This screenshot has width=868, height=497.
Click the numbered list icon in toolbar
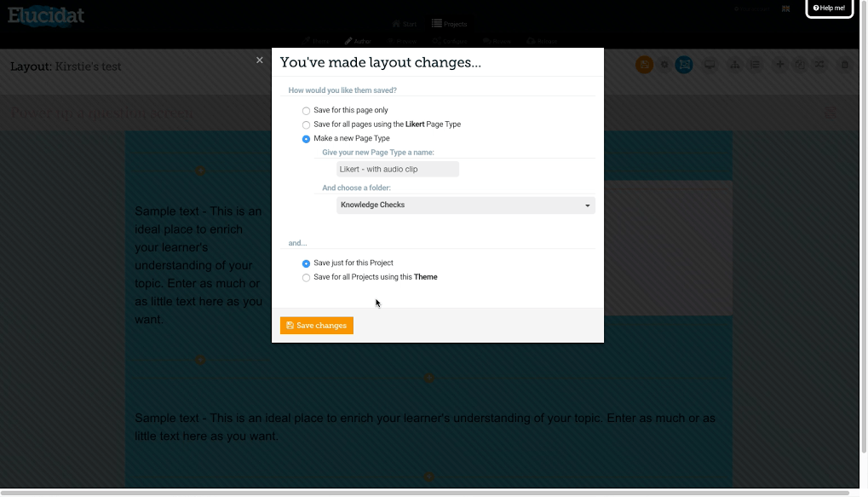pyautogui.click(x=755, y=65)
